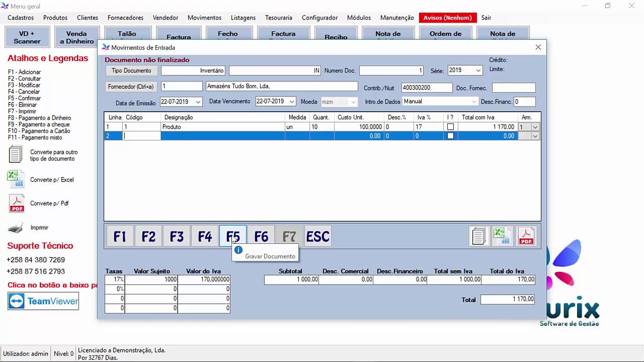Image resolution: width=644 pixels, height=362 pixels.
Task: Open the Data de Emissão date dropdown
Action: pyautogui.click(x=198, y=102)
